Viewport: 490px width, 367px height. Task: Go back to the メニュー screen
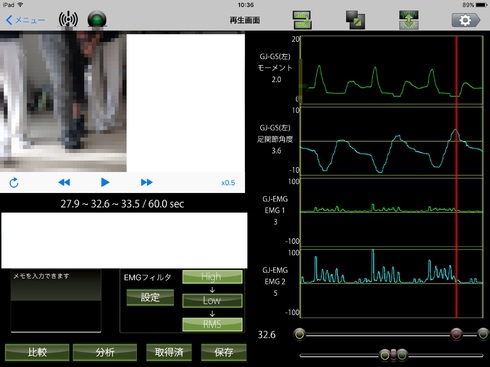[25, 20]
